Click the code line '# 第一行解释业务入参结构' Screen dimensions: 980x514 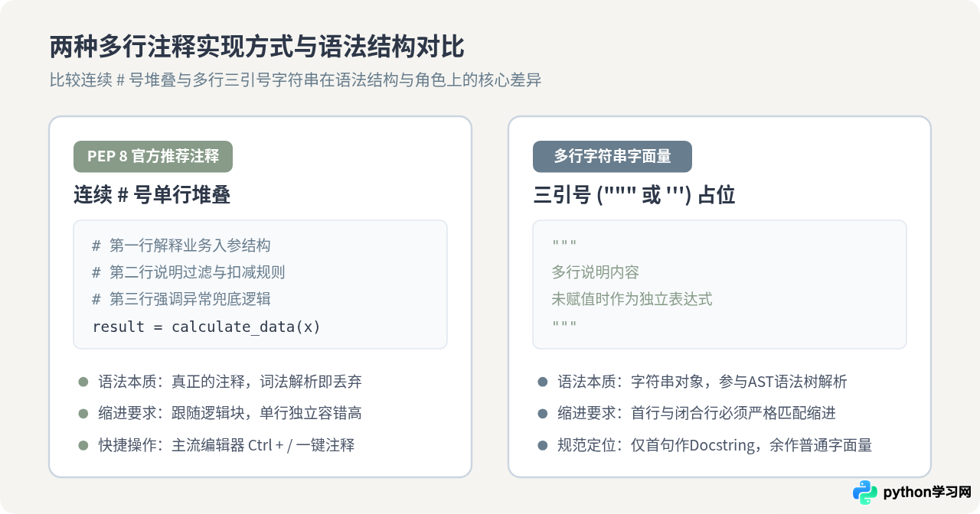pos(181,246)
